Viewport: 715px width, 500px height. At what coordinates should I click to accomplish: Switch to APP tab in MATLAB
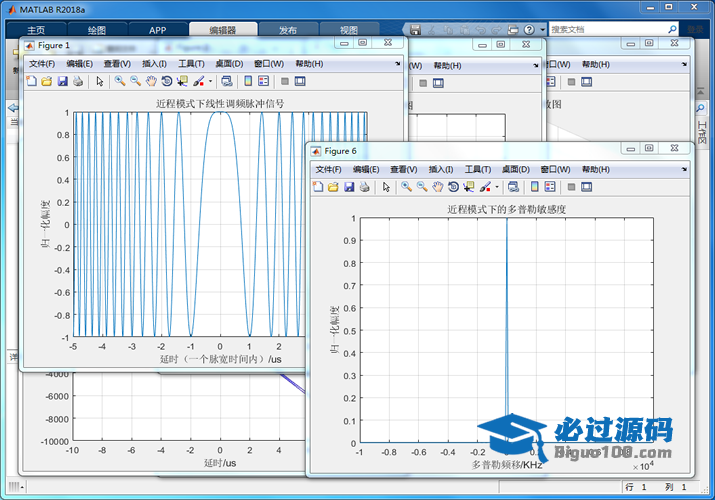click(x=157, y=30)
